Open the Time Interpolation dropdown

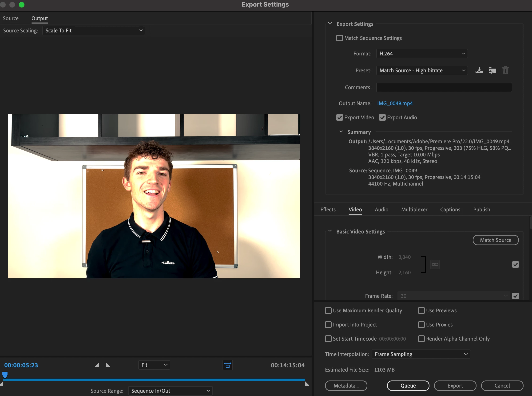point(421,354)
